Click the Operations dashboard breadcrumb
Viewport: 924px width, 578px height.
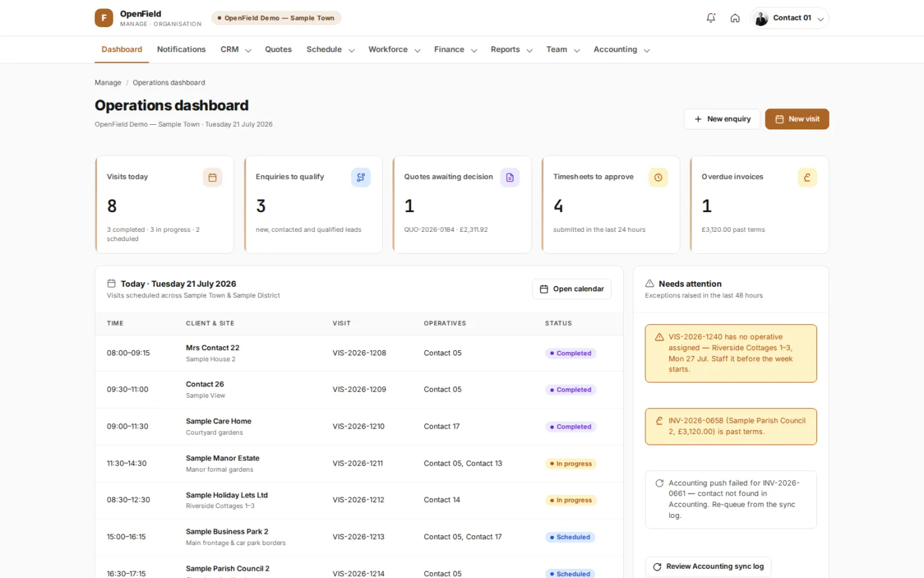point(169,83)
